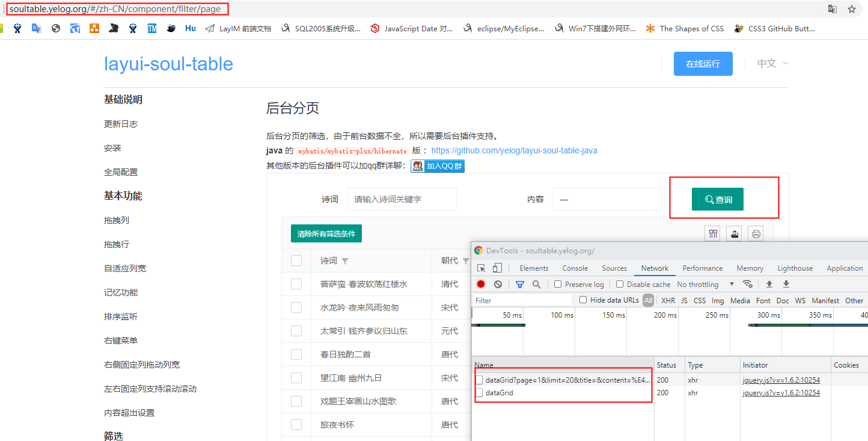Click the export data icon above the table

click(734, 233)
